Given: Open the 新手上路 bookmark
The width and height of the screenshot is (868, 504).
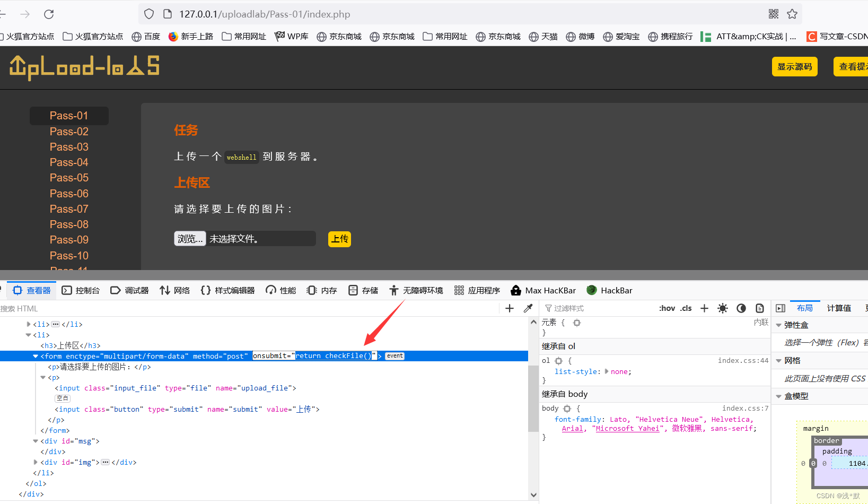Looking at the screenshot, I should (x=191, y=37).
